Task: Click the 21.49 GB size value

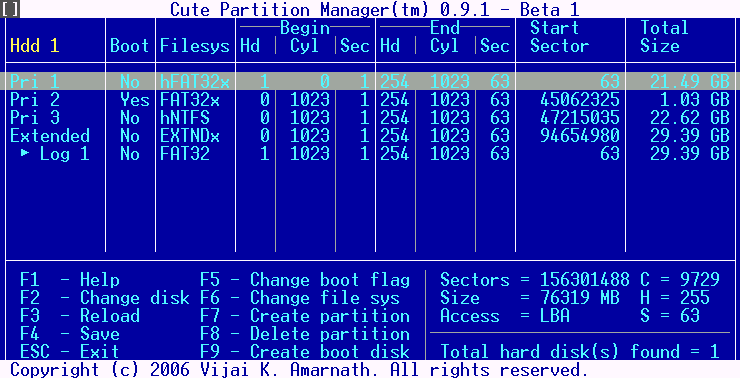Action: [690, 82]
